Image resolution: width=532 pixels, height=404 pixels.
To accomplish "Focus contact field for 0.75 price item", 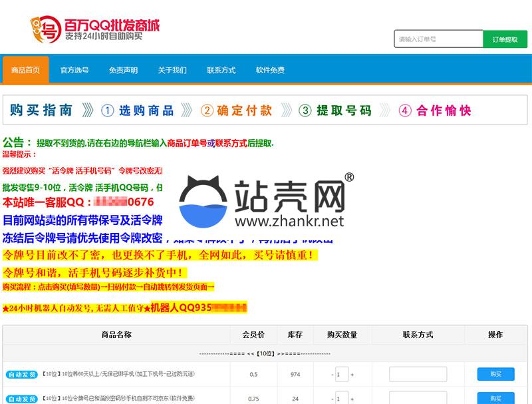I will 418,397.
